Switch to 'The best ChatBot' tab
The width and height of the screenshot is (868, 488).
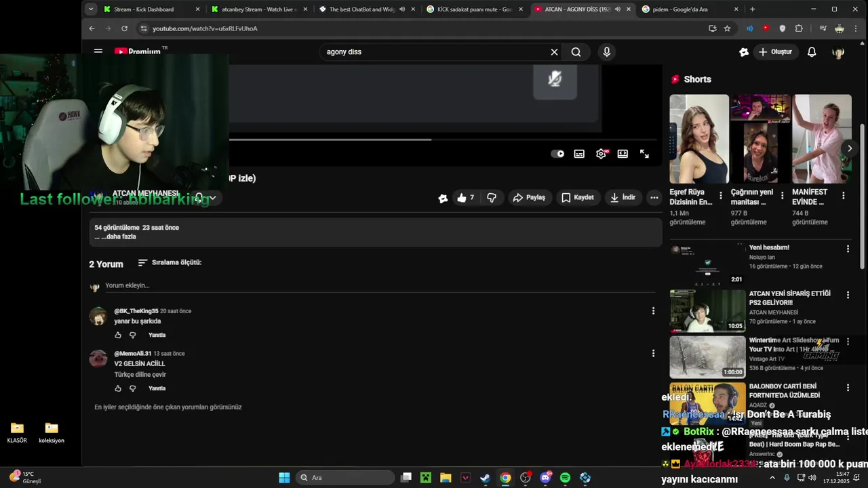pyautogui.click(x=367, y=9)
